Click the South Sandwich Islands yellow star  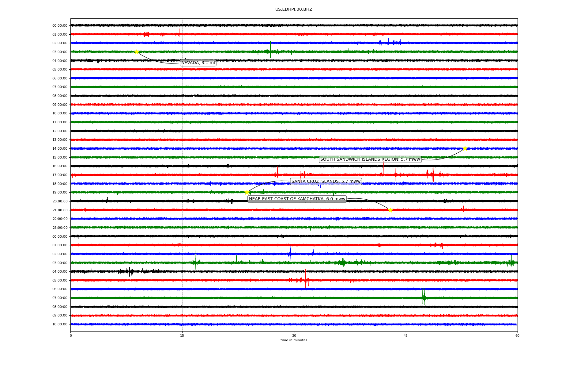pos(465,148)
